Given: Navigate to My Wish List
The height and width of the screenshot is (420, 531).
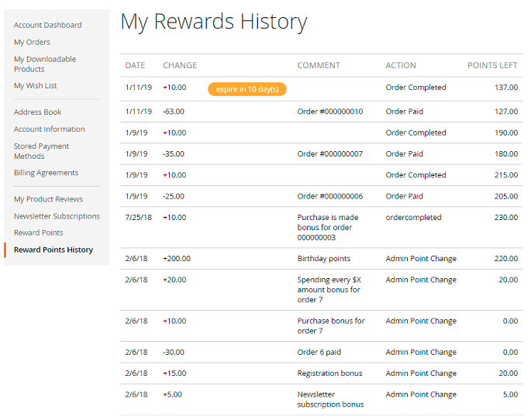Looking at the screenshot, I should tap(35, 85).
